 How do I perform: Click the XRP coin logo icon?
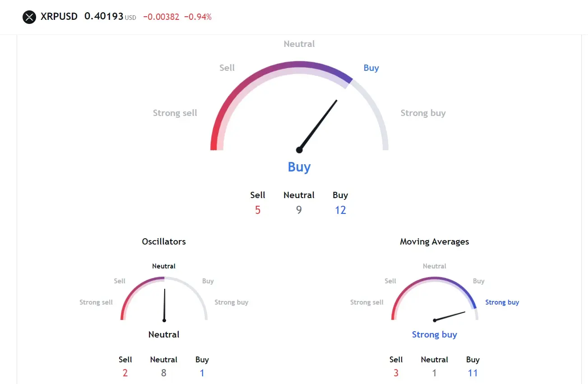pyautogui.click(x=29, y=17)
